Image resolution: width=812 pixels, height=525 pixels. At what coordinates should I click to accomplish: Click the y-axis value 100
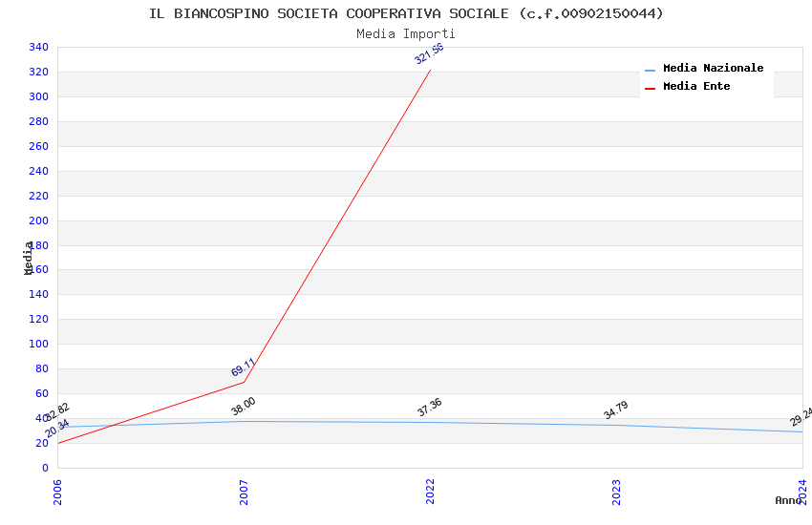click(38, 344)
